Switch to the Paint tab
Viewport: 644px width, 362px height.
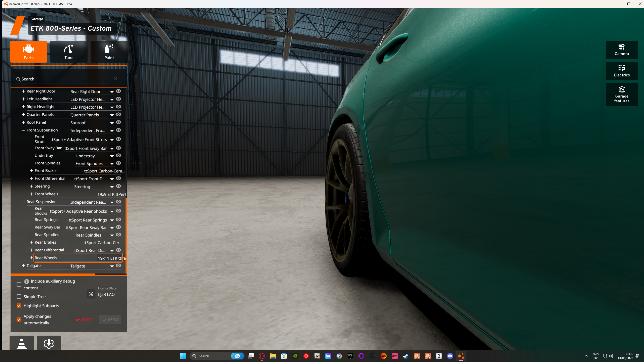(109, 52)
